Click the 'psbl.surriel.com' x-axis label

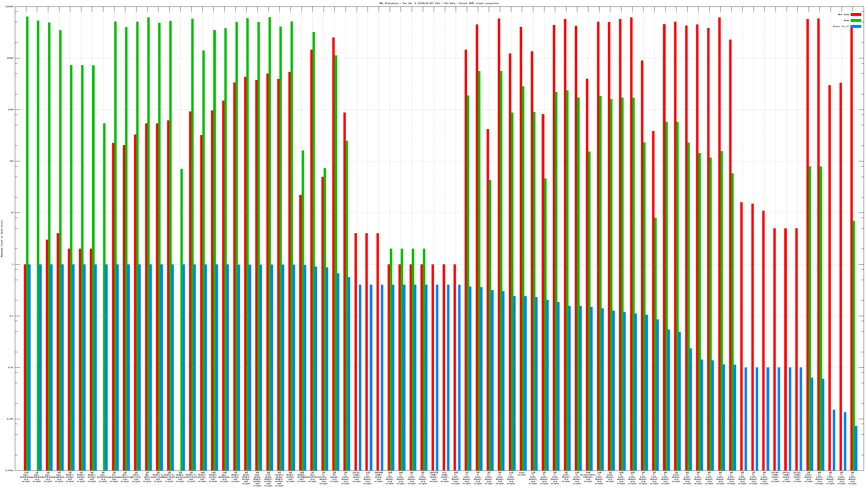pos(136,477)
